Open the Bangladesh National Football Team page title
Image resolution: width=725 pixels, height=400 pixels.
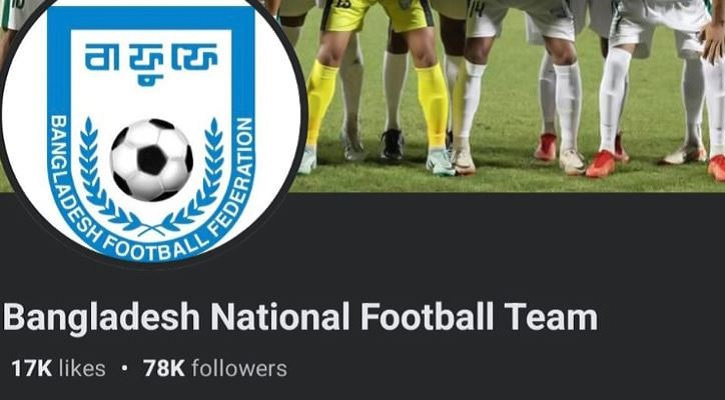(x=300, y=318)
